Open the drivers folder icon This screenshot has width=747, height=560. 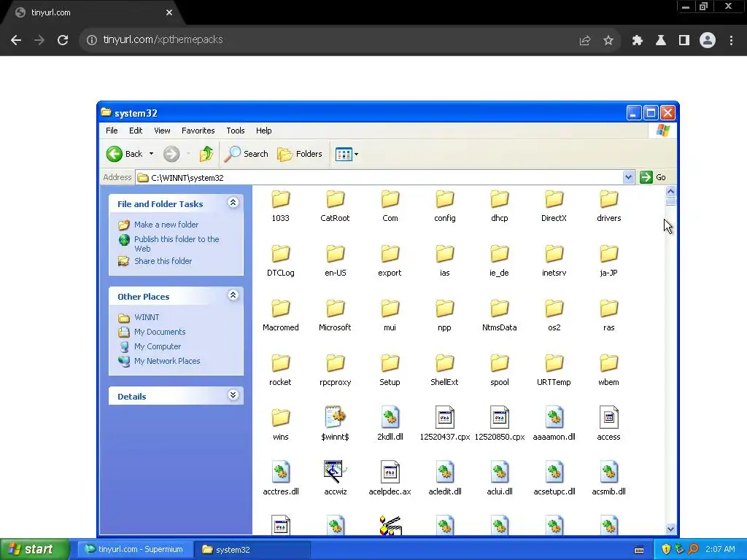point(609,199)
